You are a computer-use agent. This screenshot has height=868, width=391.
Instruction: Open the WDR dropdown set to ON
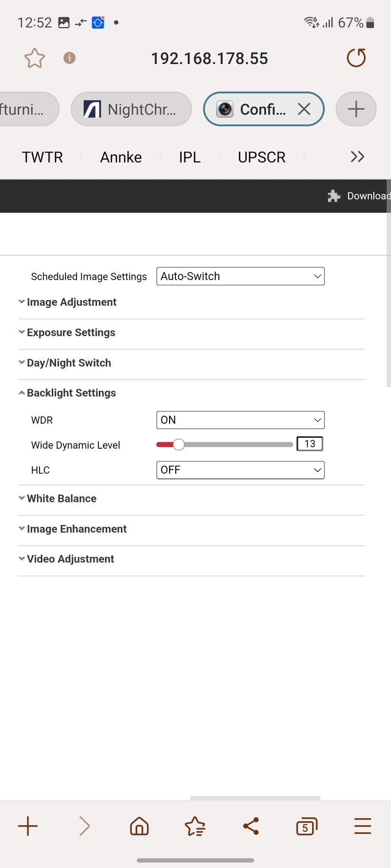tap(240, 420)
